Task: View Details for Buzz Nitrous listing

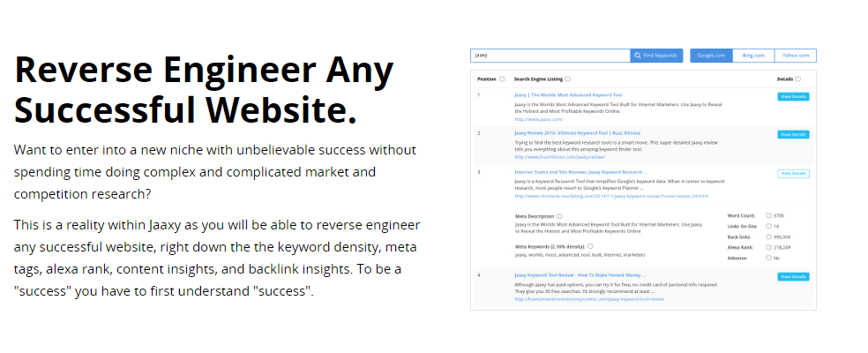Action: coord(793,135)
